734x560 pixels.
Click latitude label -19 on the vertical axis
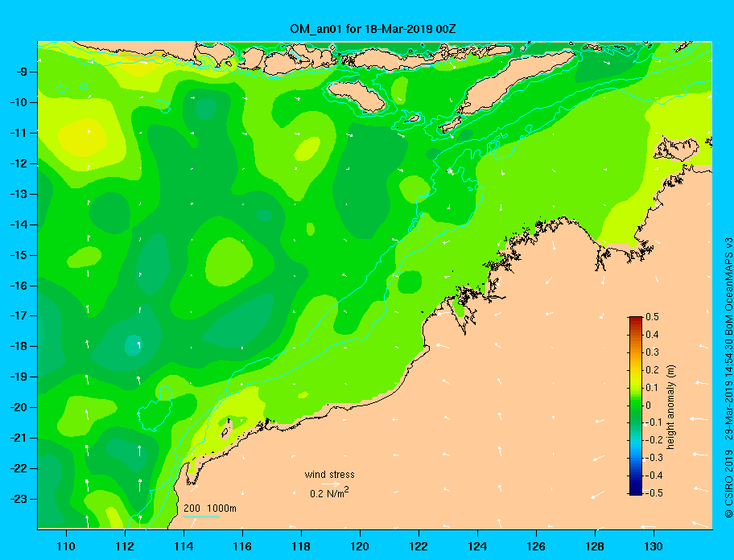[x=18, y=377]
